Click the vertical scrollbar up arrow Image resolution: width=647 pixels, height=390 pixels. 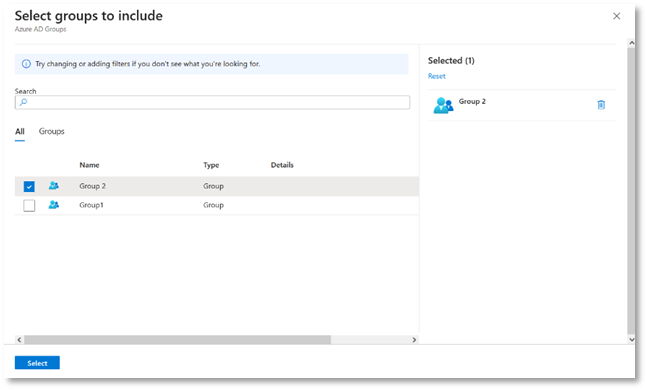631,43
